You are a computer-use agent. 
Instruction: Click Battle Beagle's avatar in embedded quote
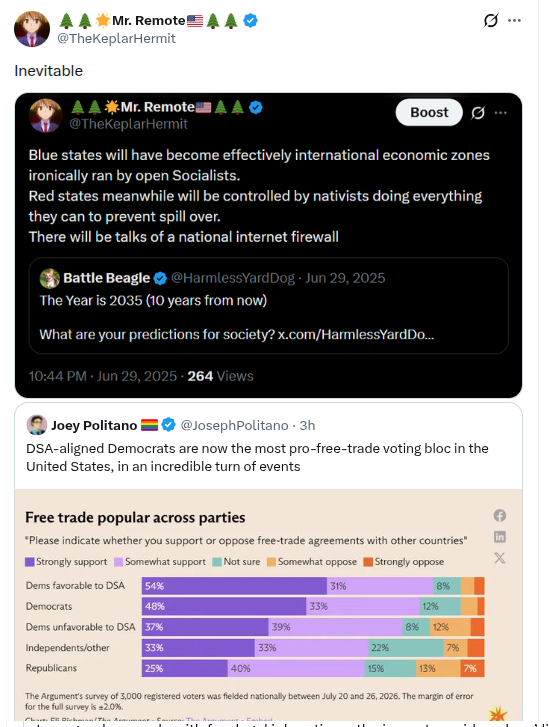click(50, 278)
